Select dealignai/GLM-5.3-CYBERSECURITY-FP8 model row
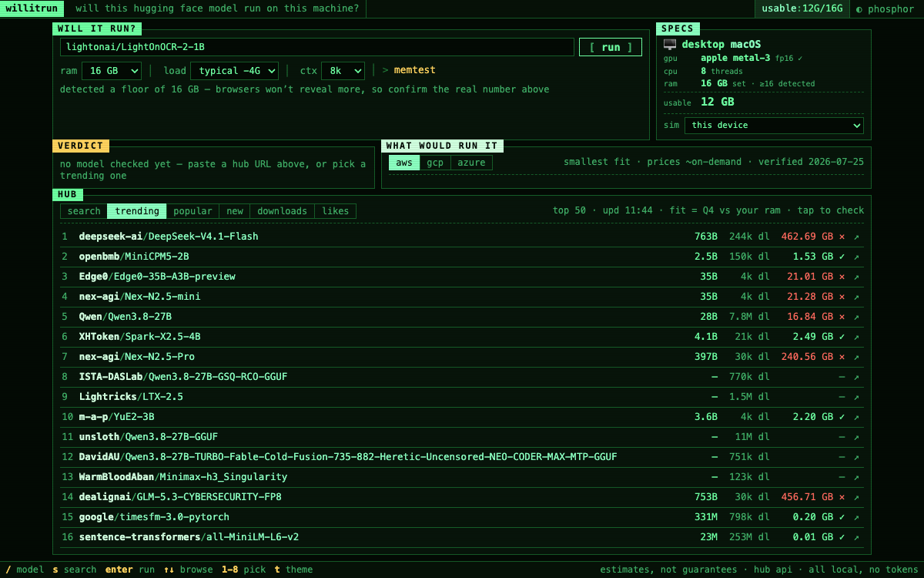924x578 pixels. [x=462, y=497]
